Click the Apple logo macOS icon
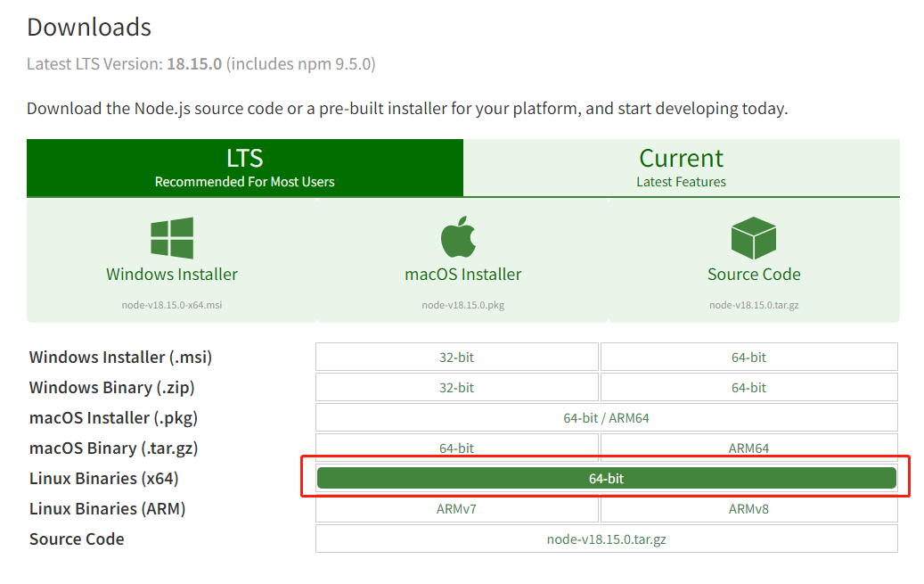 pos(462,238)
